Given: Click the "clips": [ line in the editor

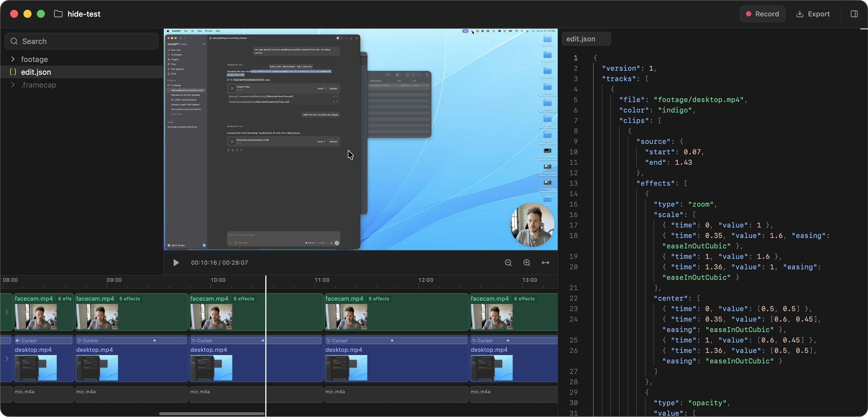Looking at the screenshot, I should 640,121.
